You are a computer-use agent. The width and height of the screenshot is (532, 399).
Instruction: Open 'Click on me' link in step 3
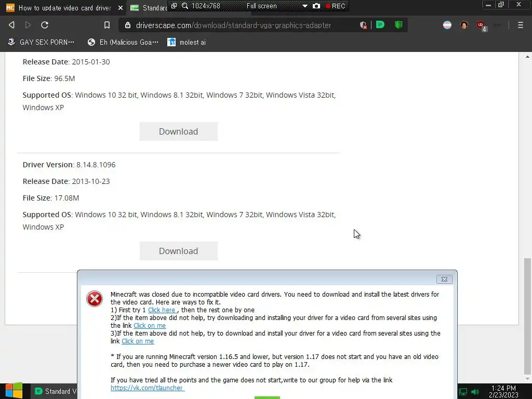pyautogui.click(x=138, y=341)
